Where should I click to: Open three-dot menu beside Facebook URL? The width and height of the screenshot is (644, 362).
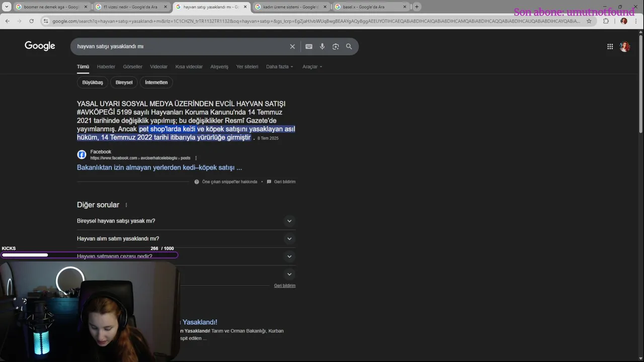click(x=196, y=158)
